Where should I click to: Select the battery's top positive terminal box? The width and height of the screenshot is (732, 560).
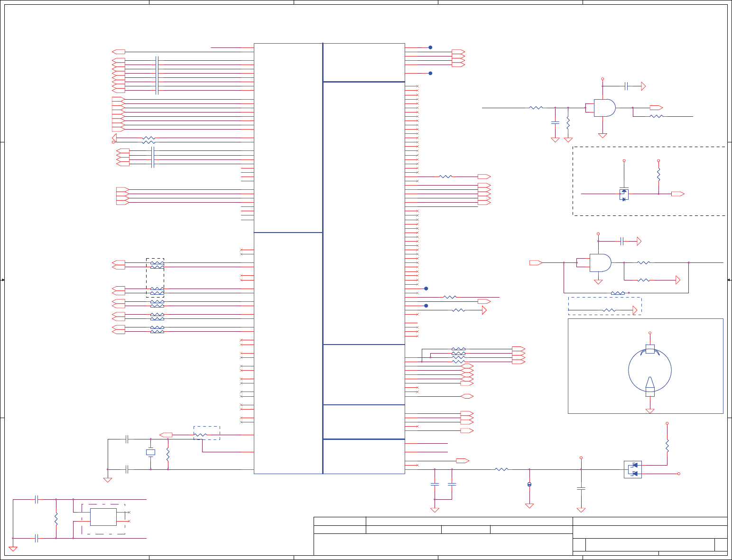[x=650, y=349]
